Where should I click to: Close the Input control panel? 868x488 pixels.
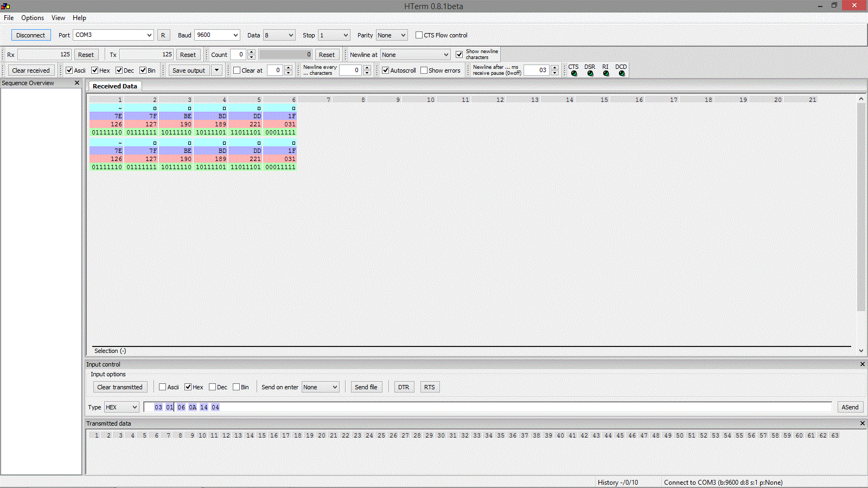[x=863, y=364]
